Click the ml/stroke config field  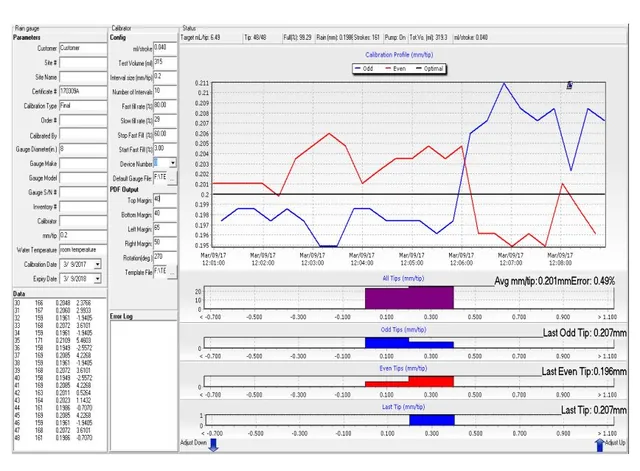coord(165,48)
